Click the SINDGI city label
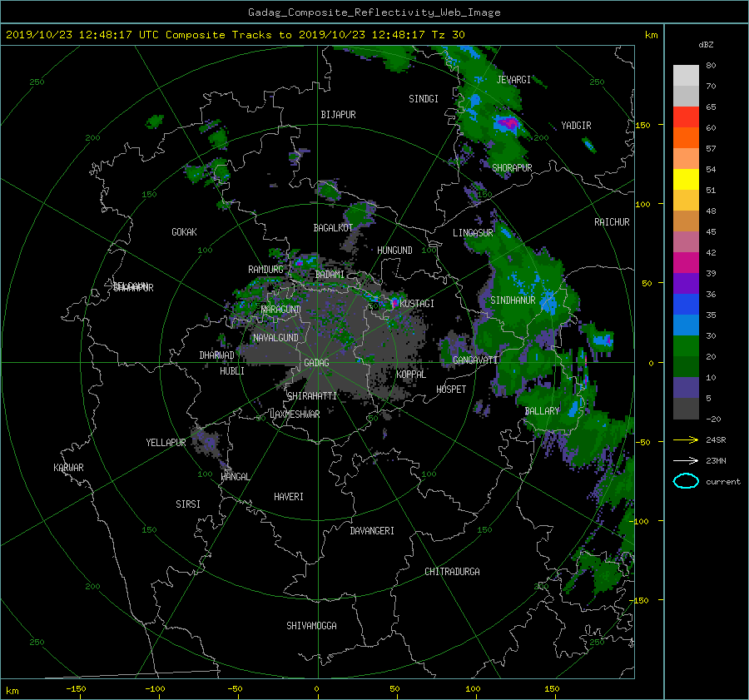Viewport: 749px width, 700px height. pos(424,99)
